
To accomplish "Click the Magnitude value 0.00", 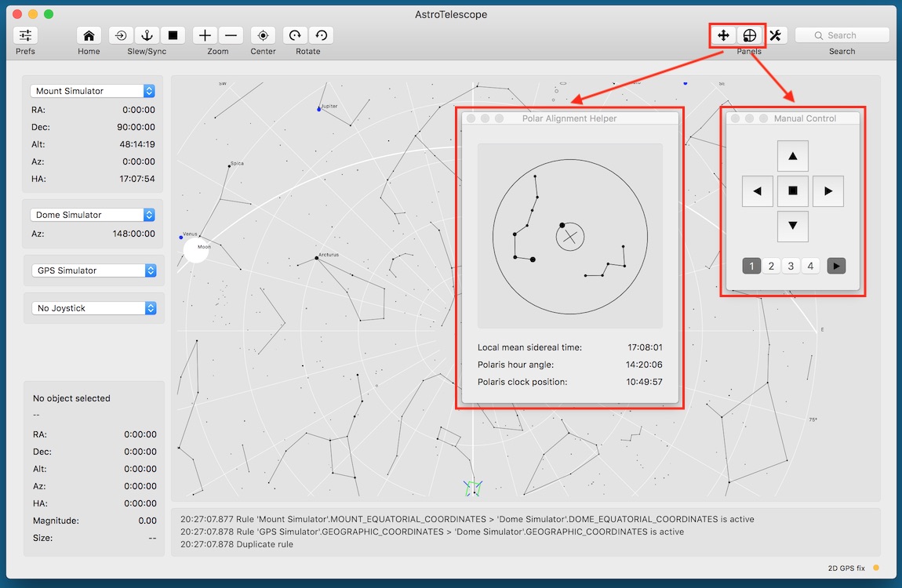I will click(147, 521).
